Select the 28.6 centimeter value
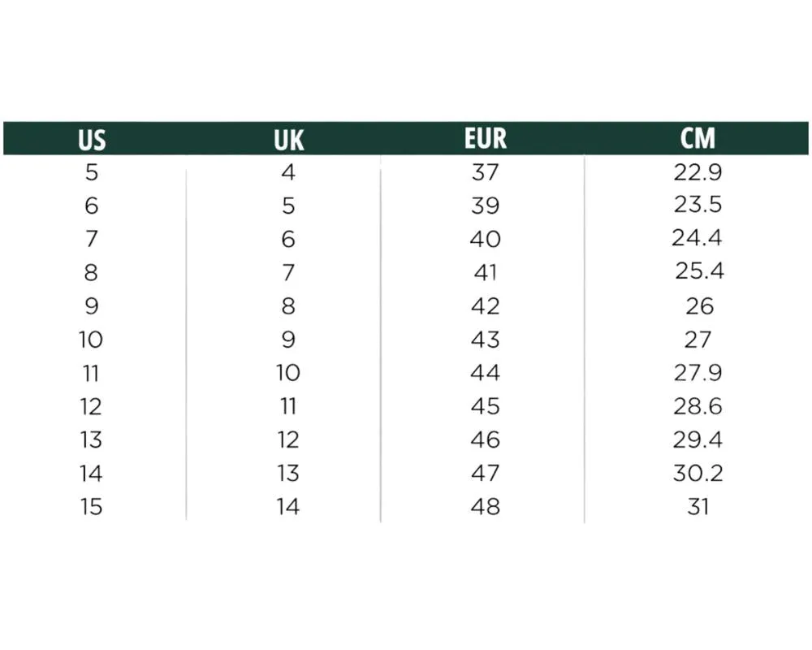Viewport: 812px width, 650px height. point(698,405)
